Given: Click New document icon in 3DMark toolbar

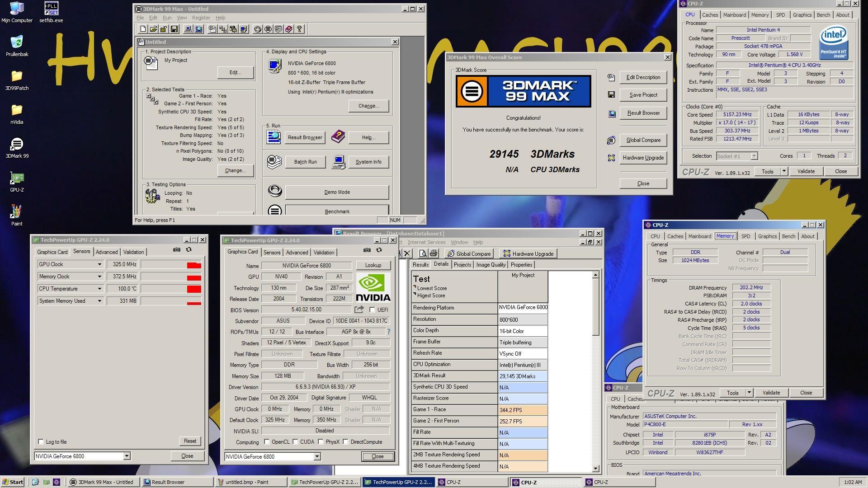Looking at the screenshot, I should 143,29.
